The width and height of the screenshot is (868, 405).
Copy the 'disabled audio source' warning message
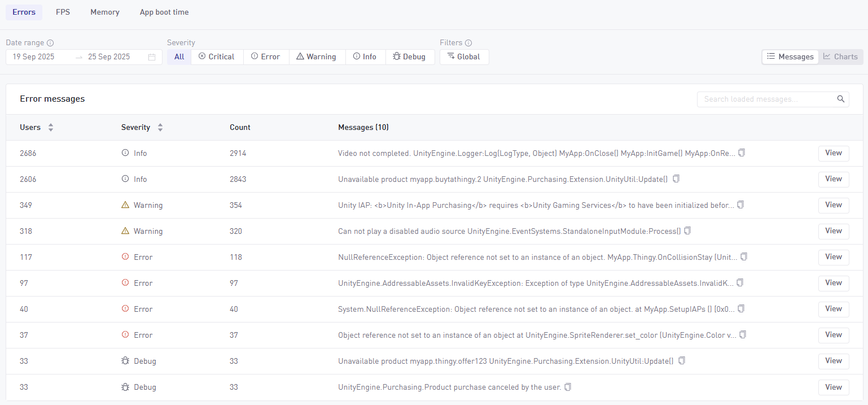coord(687,231)
